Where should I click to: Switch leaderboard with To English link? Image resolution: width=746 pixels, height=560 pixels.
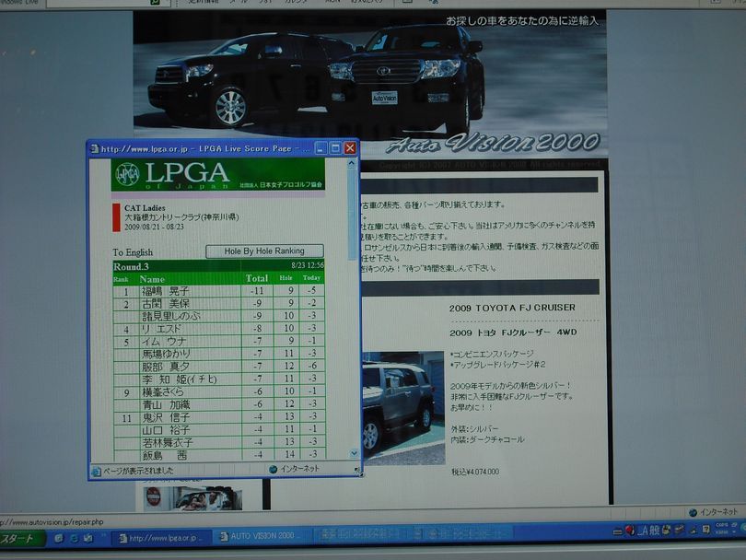click(133, 252)
